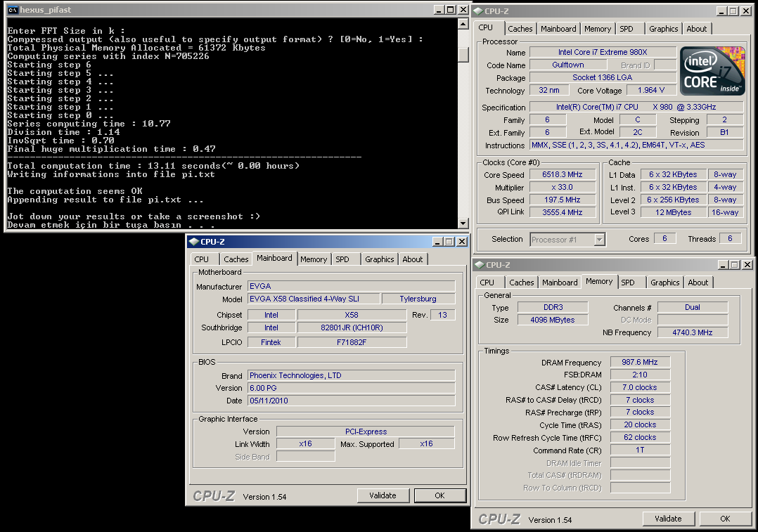758x532 pixels.
Task: Click the BIOS brand Phoenix Technologies, LTD
Action: (x=352, y=375)
